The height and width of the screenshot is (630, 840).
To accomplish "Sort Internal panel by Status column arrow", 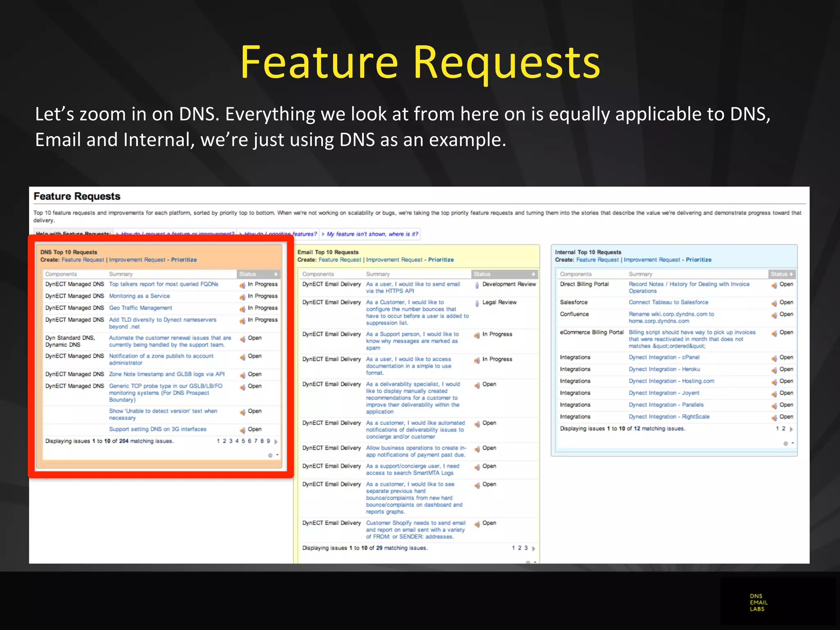I will click(x=791, y=274).
